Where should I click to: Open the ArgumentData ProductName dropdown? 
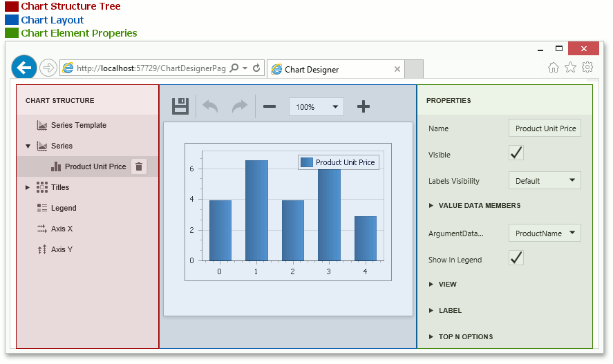[545, 233]
